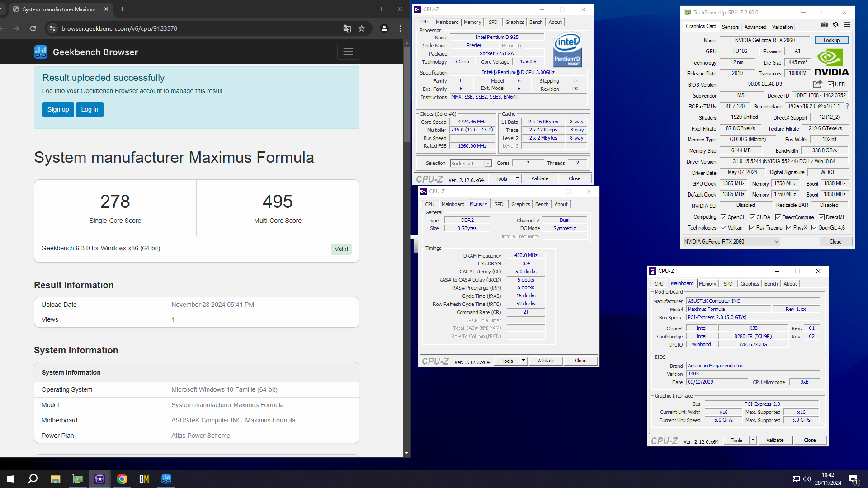
Task: Open Mainboard tab in CPU-Z CPU window
Action: pyautogui.click(x=447, y=22)
